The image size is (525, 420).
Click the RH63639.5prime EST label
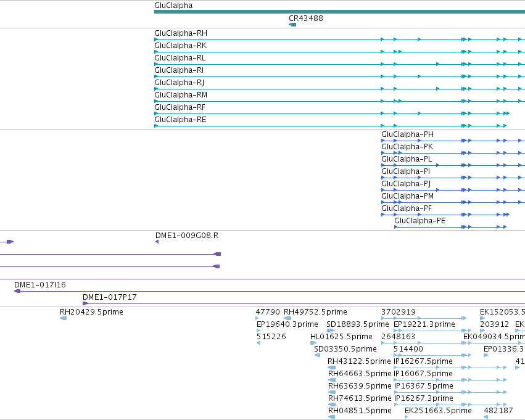360,386
